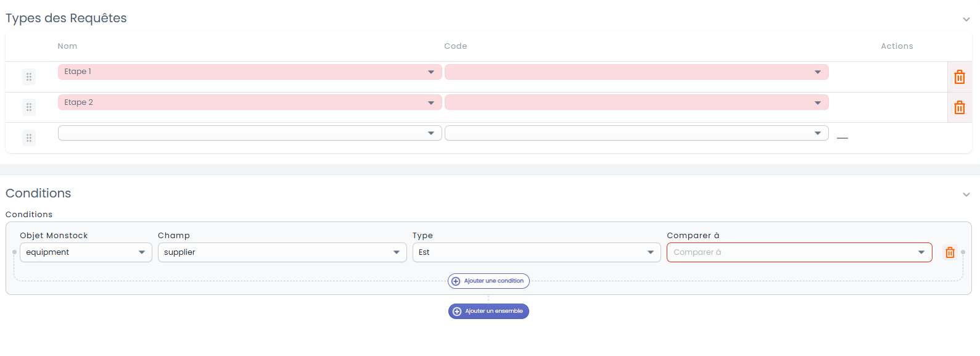The image size is (980, 356).
Task: Remove the condition with the small trash icon
Action: [x=950, y=252]
